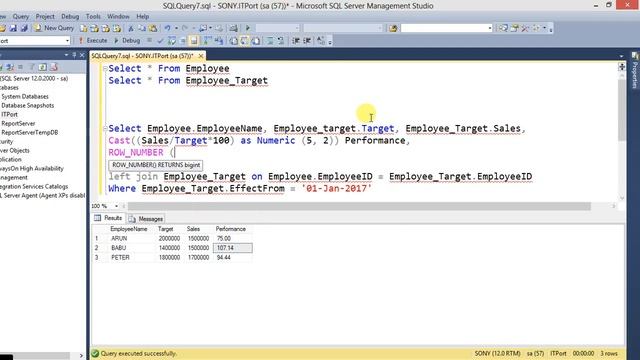Switch output to Results to File

[256, 40]
